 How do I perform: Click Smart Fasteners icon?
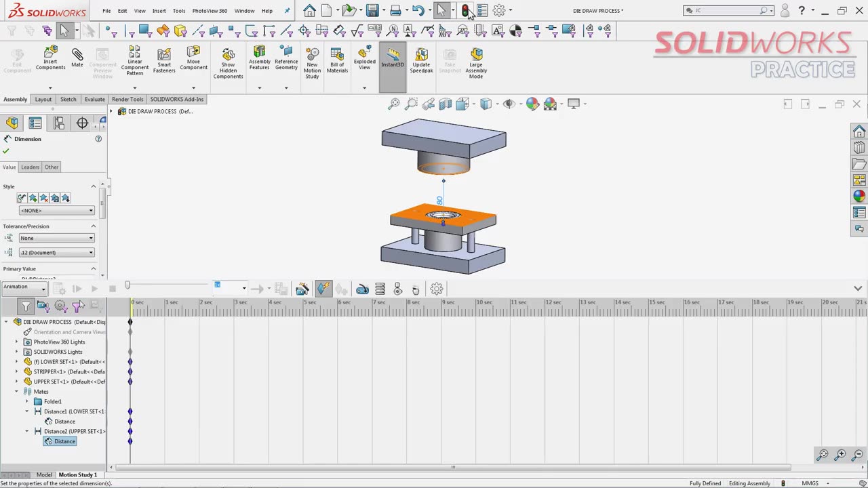pos(164,60)
